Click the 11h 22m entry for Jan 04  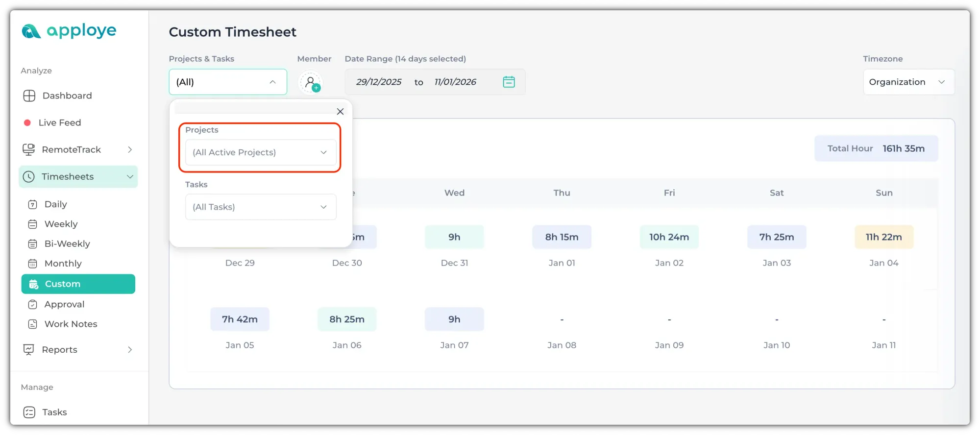pos(883,237)
